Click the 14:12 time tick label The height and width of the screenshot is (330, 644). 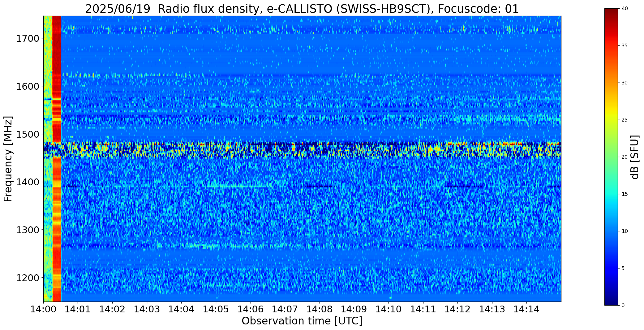457,309
